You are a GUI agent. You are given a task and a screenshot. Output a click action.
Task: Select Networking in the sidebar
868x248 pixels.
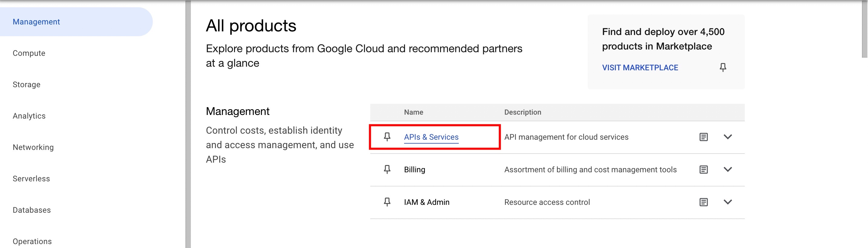(x=33, y=148)
